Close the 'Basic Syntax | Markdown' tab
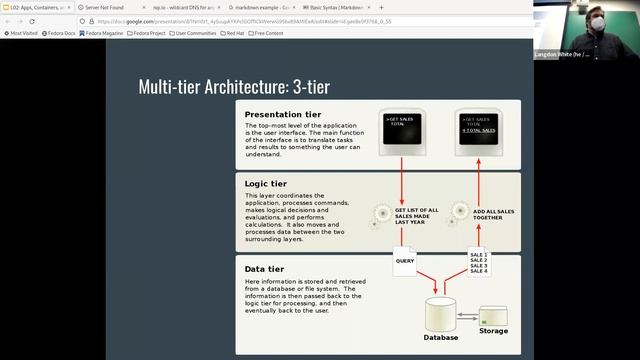This screenshot has height=360, width=640. [x=369, y=7]
